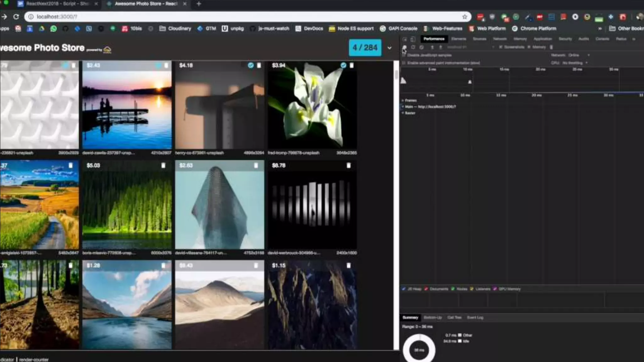
Task: Toggle the Documents counter checkbox
Action: pos(426,289)
